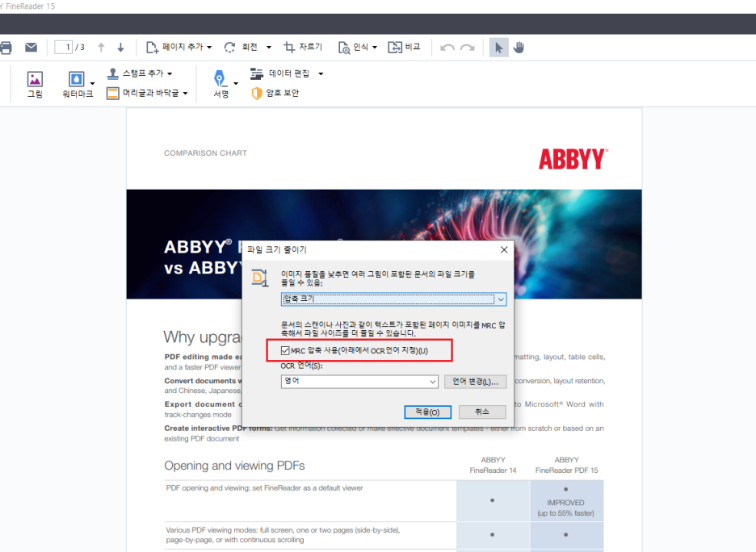Viewport: 756px width, 552px height.
Task: Go to next page with down arrow
Action: coord(120,47)
